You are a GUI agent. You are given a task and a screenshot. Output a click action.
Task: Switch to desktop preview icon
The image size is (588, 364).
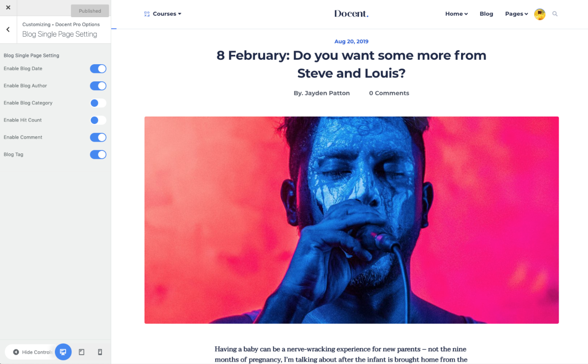(x=63, y=352)
